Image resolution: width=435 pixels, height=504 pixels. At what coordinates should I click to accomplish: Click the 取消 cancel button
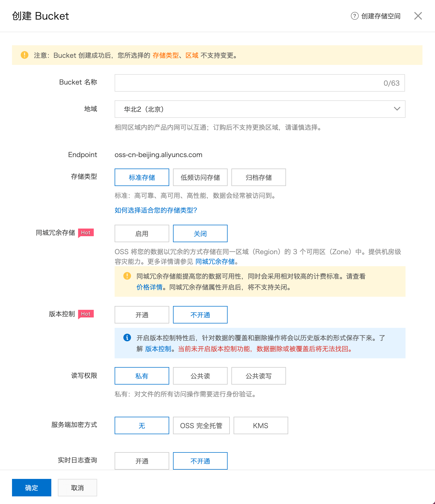77,488
